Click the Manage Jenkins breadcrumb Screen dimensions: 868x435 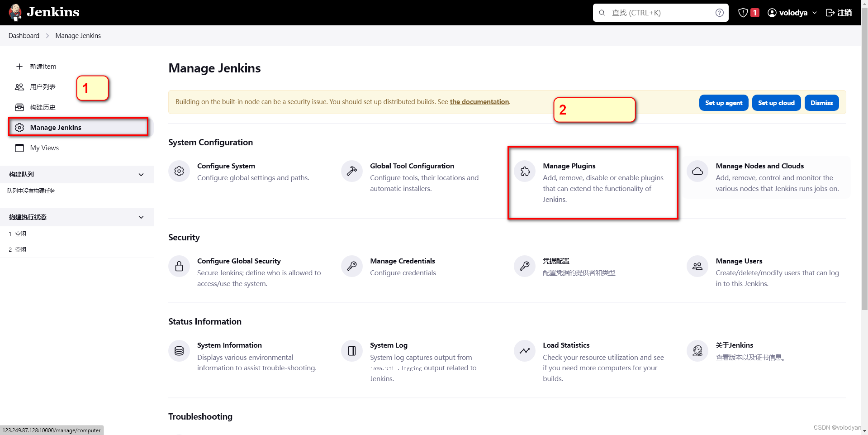pos(78,36)
